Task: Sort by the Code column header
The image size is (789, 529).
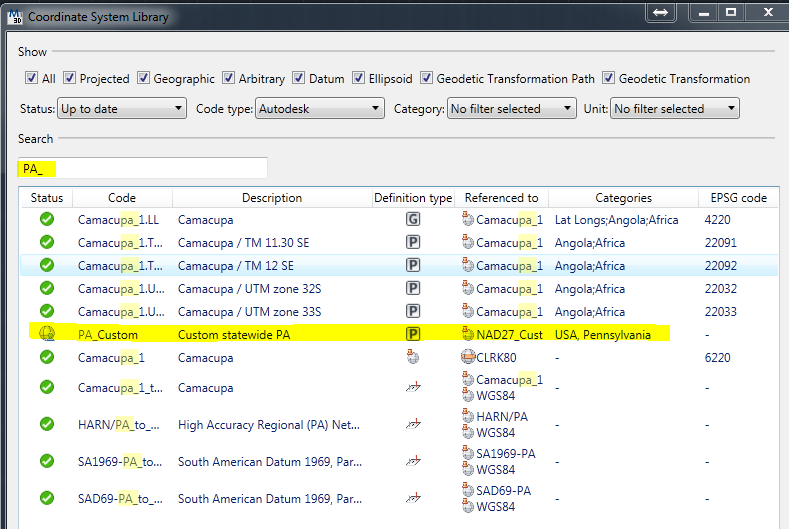Action: point(122,198)
